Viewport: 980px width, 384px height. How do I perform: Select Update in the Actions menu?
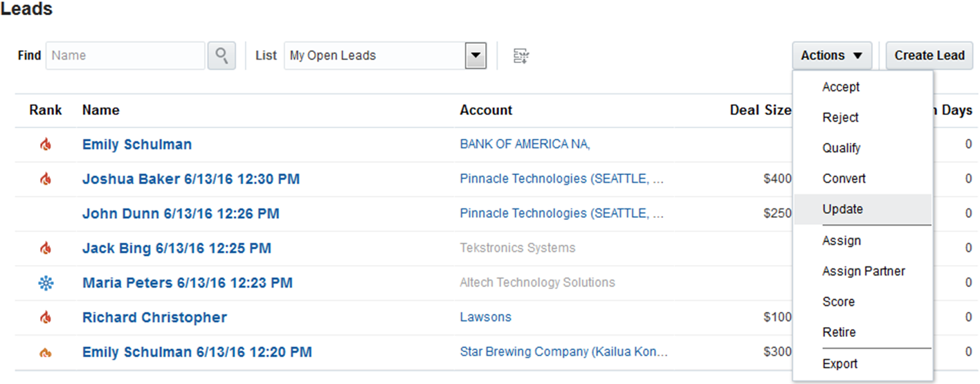842,209
